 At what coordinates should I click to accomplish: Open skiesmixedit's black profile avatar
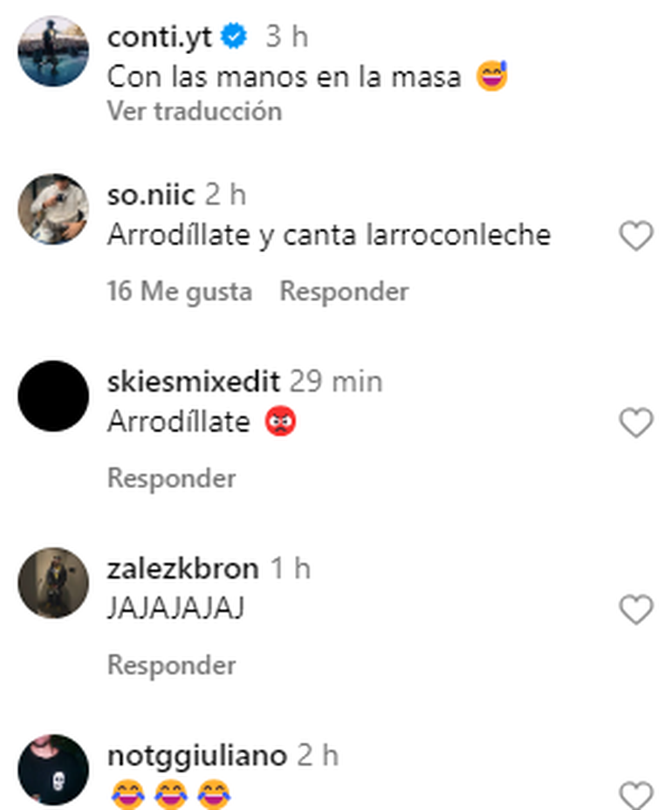(x=53, y=395)
